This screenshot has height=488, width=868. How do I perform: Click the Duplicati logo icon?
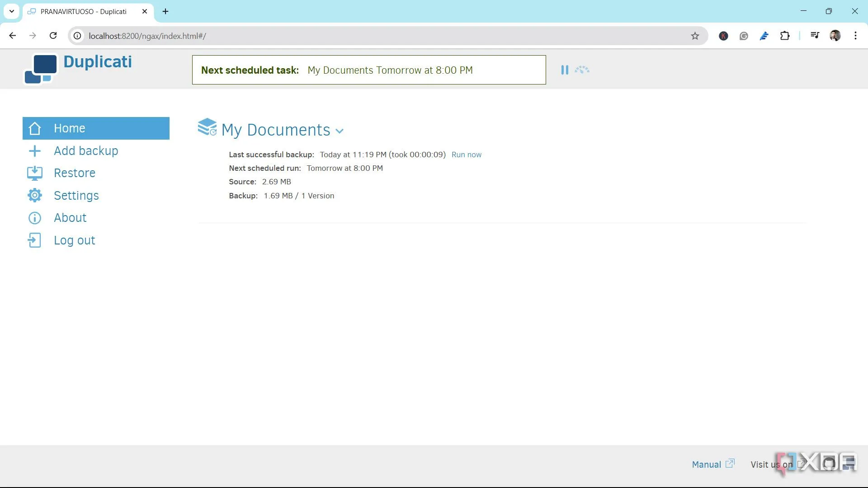41,69
